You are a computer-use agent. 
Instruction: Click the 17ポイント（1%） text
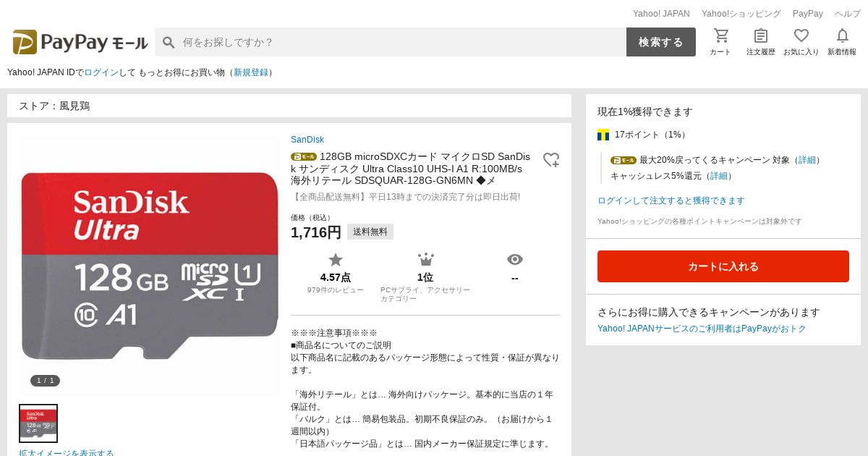pos(650,135)
